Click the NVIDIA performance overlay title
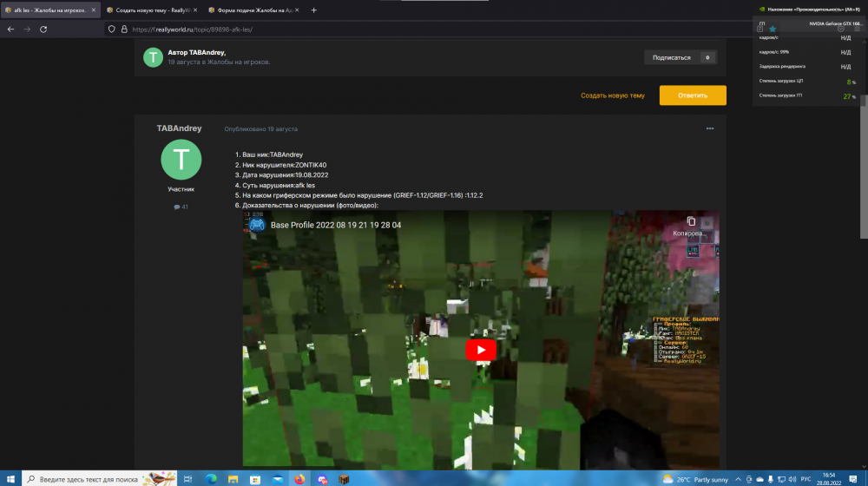Image resolution: width=868 pixels, height=486 pixels. point(814,10)
